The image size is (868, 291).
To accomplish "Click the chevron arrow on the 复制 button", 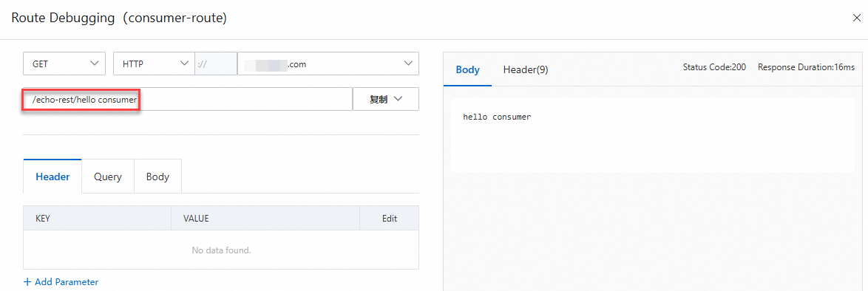I will pos(397,99).
